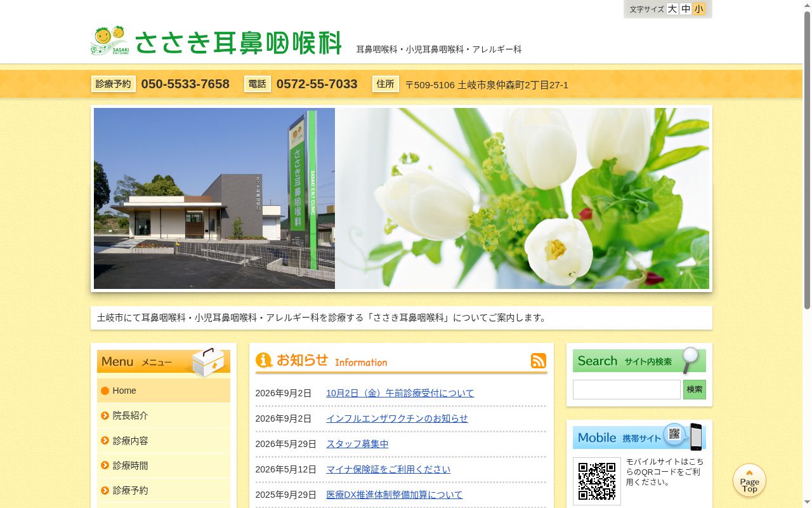
Task: Open the 診療内容 menu item
Action: click(x=164, y=441)
